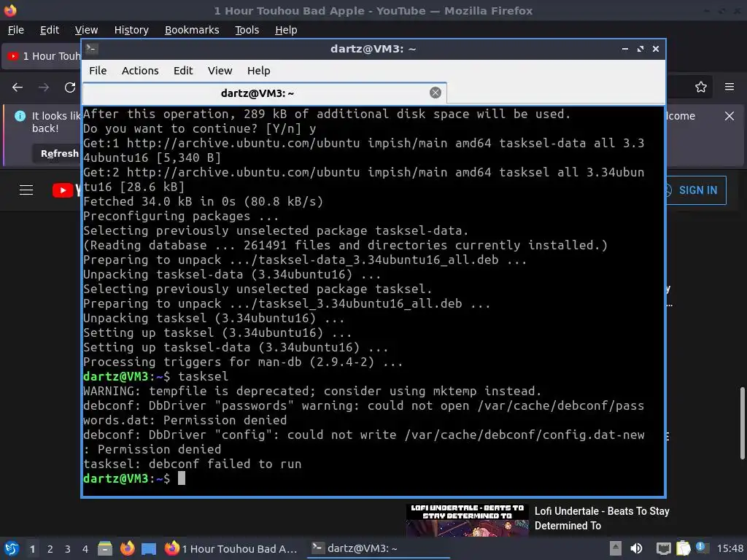Click YouTube SIGN IN button

(695, 190)
